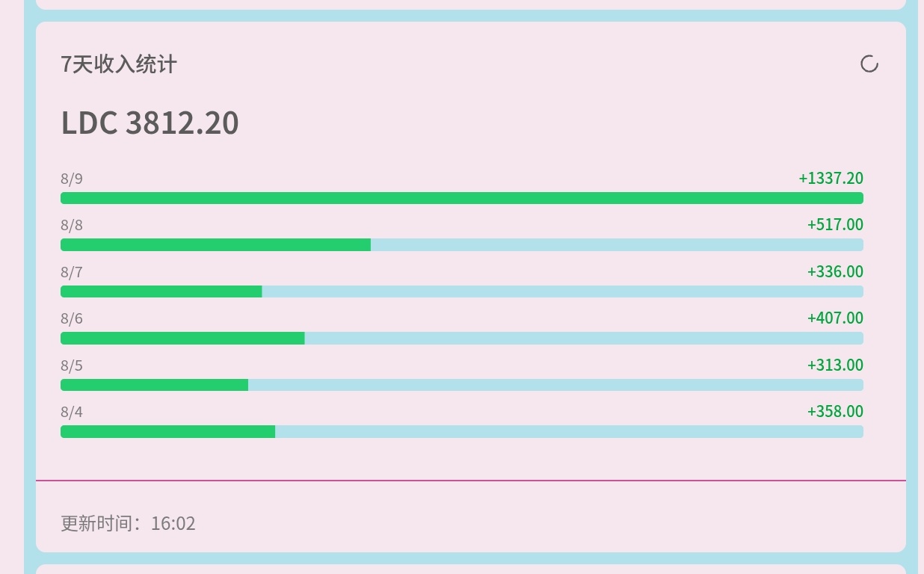
Task: Click the 8/6 income progress bar
Action: tap(462, 338)
